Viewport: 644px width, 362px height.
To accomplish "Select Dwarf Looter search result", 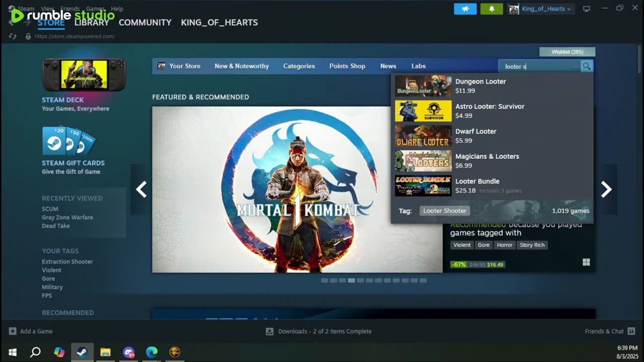I will [492, 136].
